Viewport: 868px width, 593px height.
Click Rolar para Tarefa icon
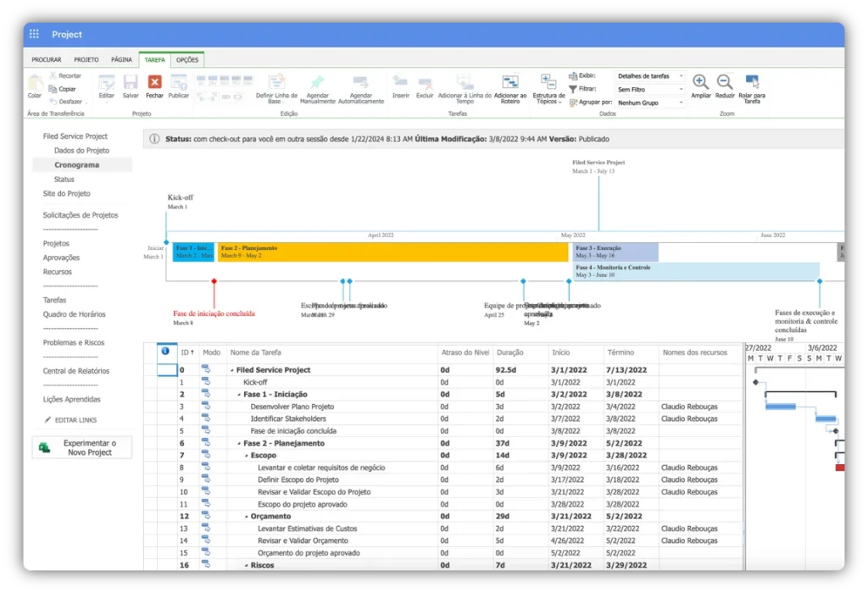click(x=751, y=82)
